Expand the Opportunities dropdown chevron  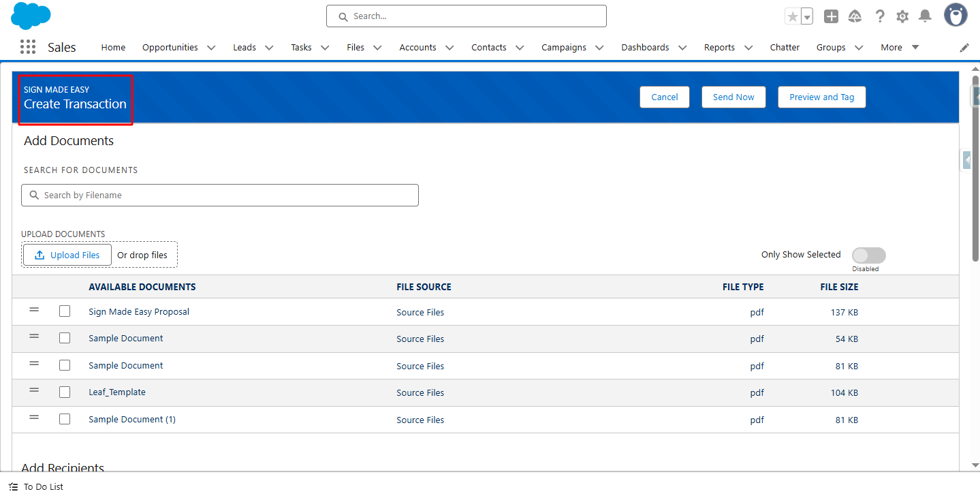(x=211, y=48)
